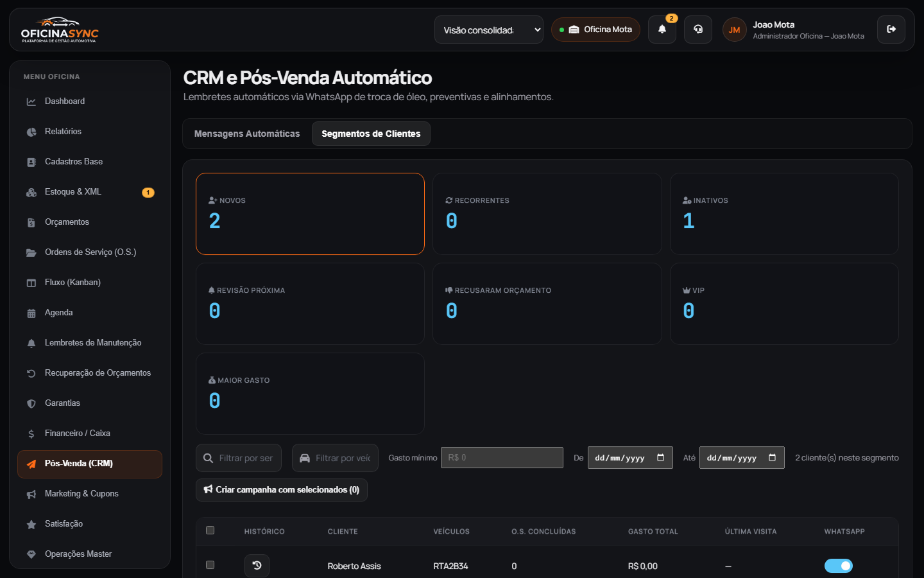This screenshot has width=924, height=578.
Task: Select the Novos segment card
Action: (x=310, y=214)
